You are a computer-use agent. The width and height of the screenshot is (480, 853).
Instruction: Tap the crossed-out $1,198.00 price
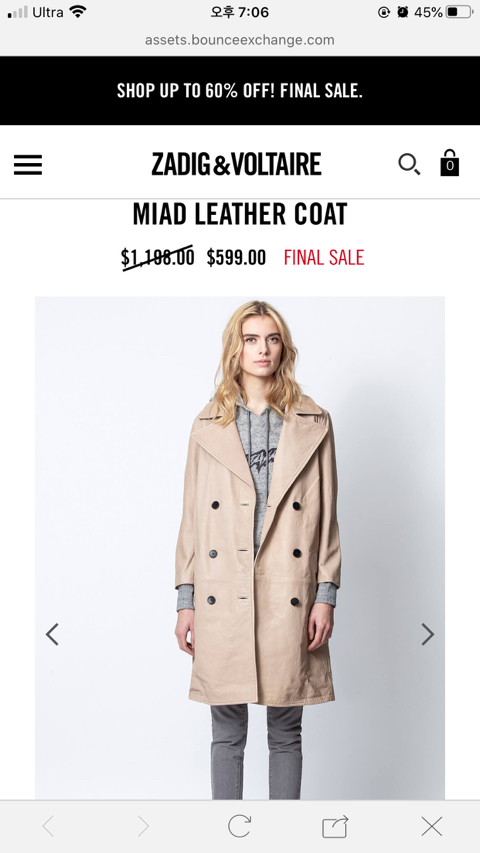157,257
